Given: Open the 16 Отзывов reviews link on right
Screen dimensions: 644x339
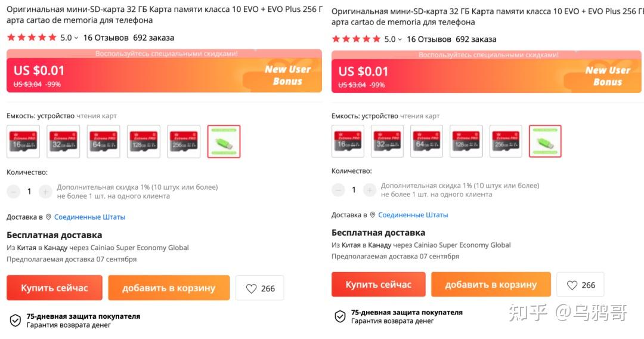Looking at the screenshot, I should [429, 39].
